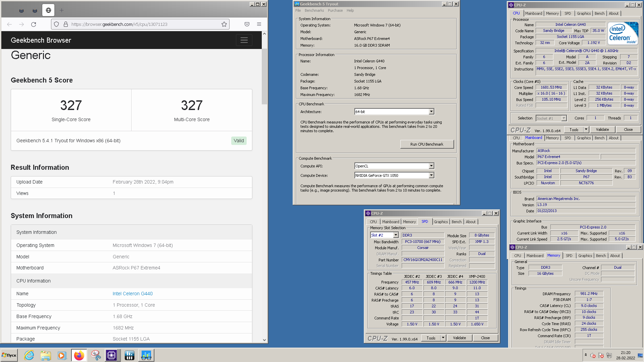Click the Show Desktop button beside the clock
644x362 pixels.
point(640,355)
